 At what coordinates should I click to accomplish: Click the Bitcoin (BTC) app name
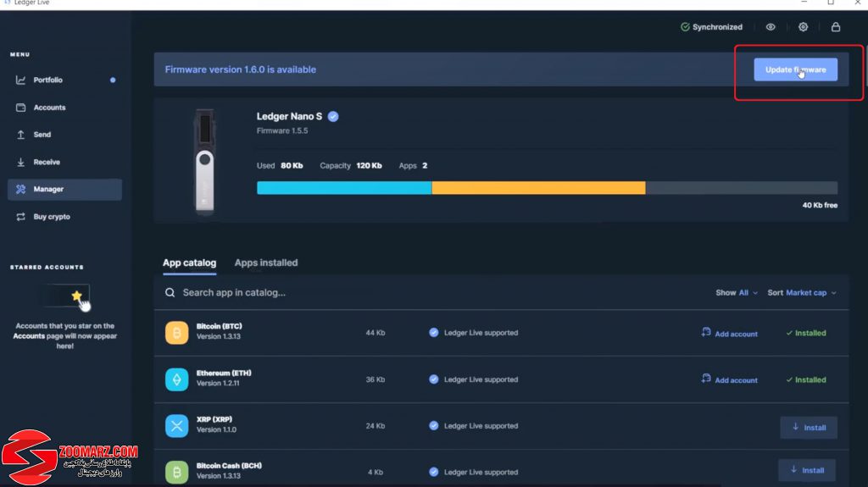220,326
